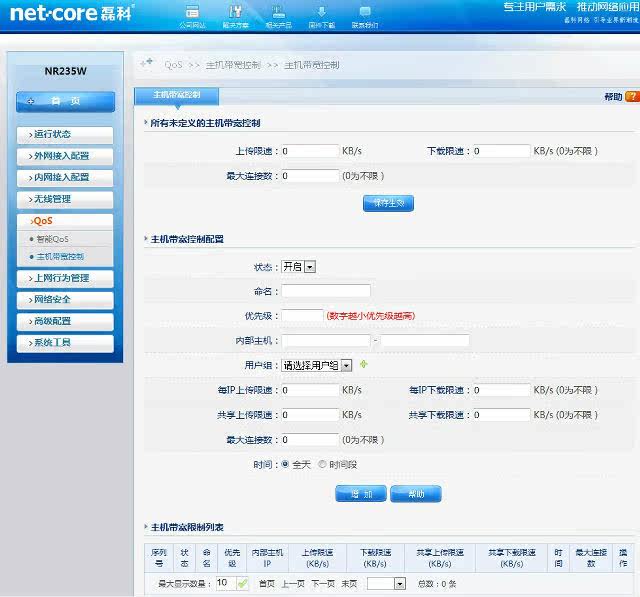Select the 全天 time radio button

point(286,464)
